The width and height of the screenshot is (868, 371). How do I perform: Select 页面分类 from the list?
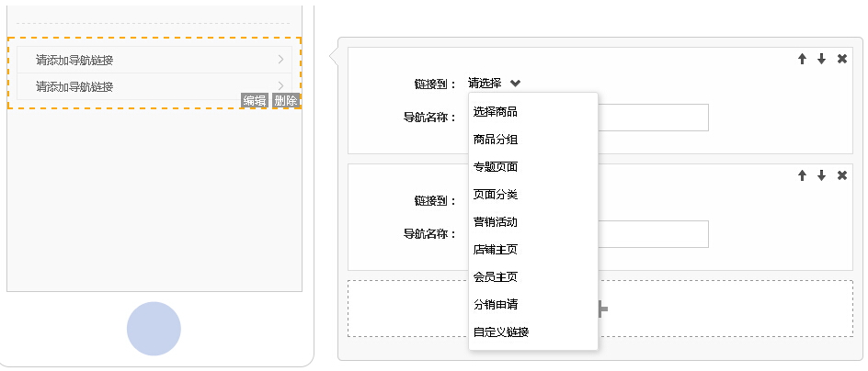tap(496, 195)
